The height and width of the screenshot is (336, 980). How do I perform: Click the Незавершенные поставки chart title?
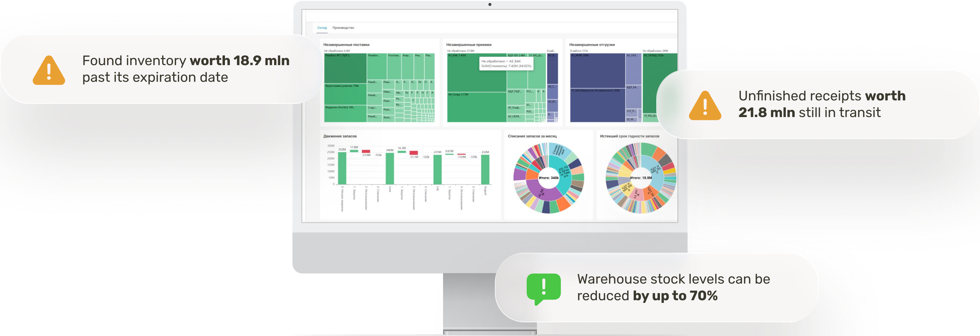point(346,45)
